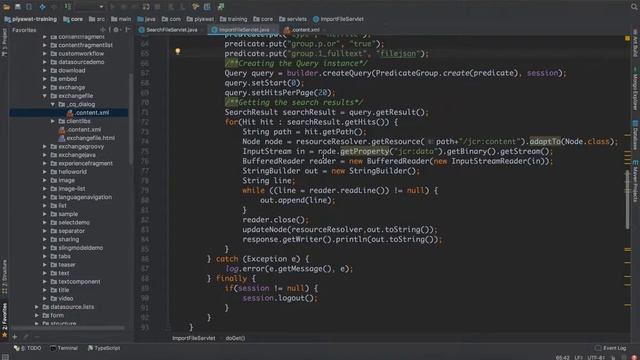This screenshot has width=640, height=360.
Task: Click the Favorites panel hide icon
Action: 128,30
